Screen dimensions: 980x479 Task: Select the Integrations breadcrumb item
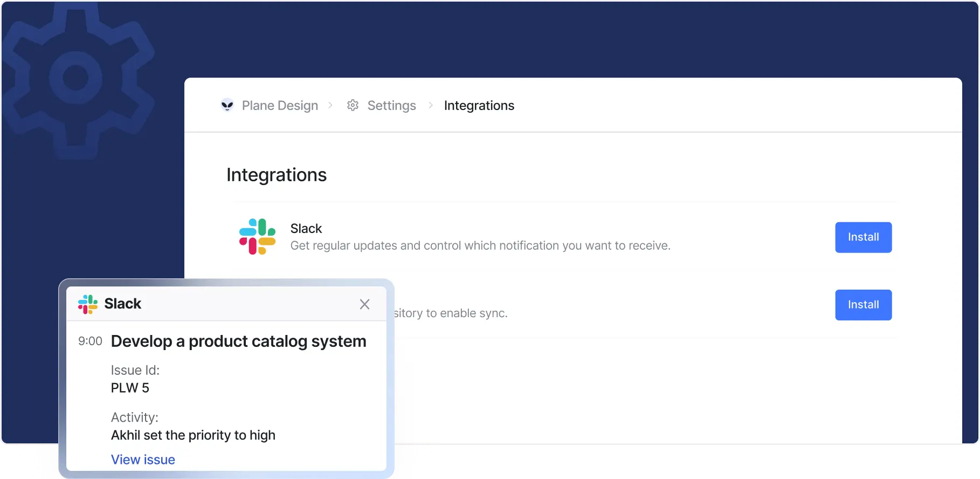click(479, 106)
